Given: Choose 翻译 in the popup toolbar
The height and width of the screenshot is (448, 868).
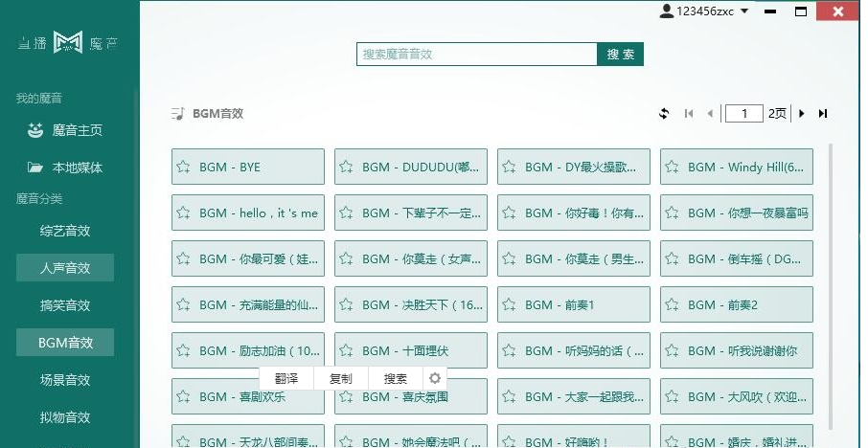Looking at the screenshot, I should click(x=286, y=378).
